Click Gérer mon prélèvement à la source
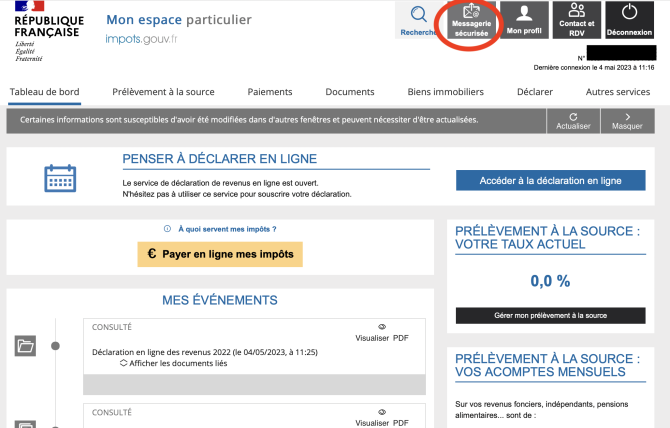The width and height of the screenshot is (670, 428). [550, 315]
